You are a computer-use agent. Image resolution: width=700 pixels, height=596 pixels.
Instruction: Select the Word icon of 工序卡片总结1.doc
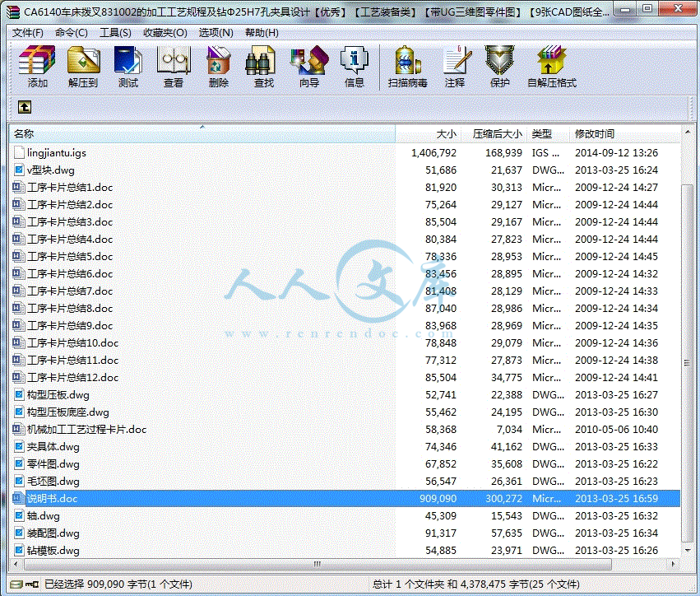(x=19, y=187)
